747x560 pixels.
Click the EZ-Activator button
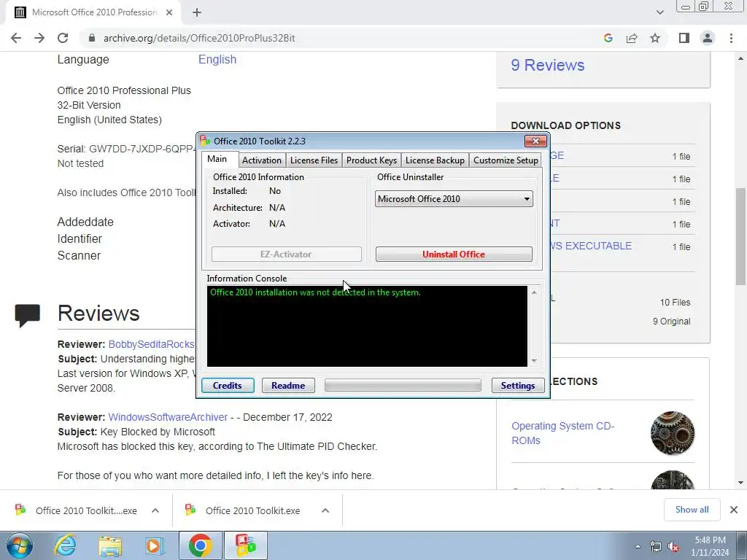click(x=286, y=254)
